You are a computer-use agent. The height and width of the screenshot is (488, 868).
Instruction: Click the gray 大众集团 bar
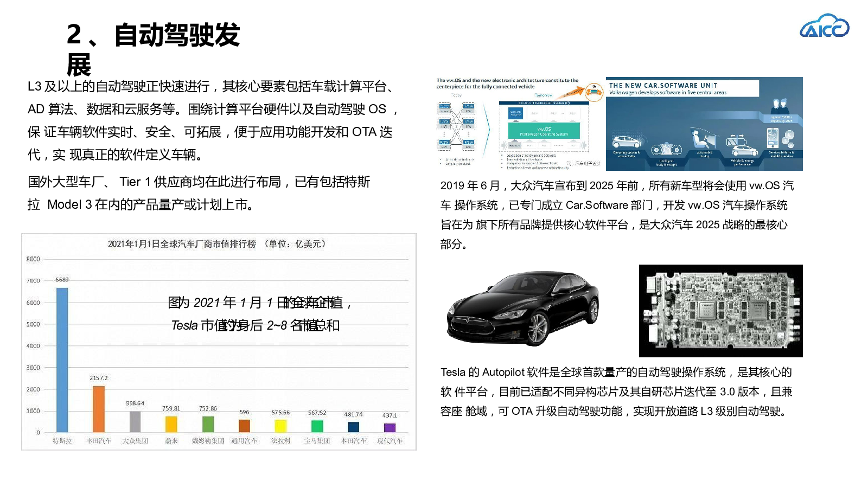pyautogui.click(x=135, y=422)
